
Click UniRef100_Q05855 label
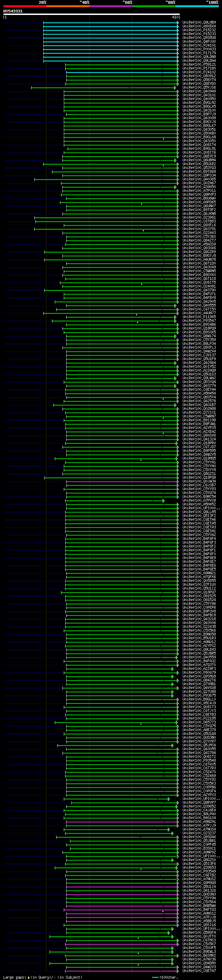(x=199, y=581)
